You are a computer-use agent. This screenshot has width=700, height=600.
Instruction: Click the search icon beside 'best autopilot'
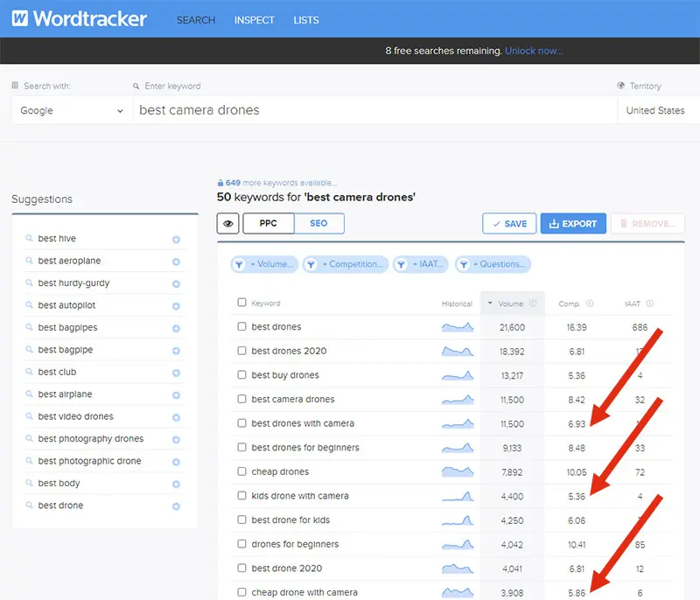tap(29, 304)
